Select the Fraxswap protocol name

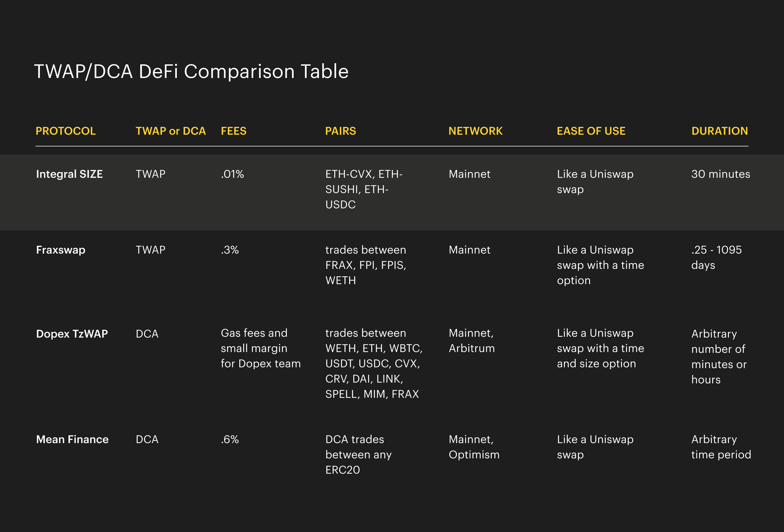61,250
